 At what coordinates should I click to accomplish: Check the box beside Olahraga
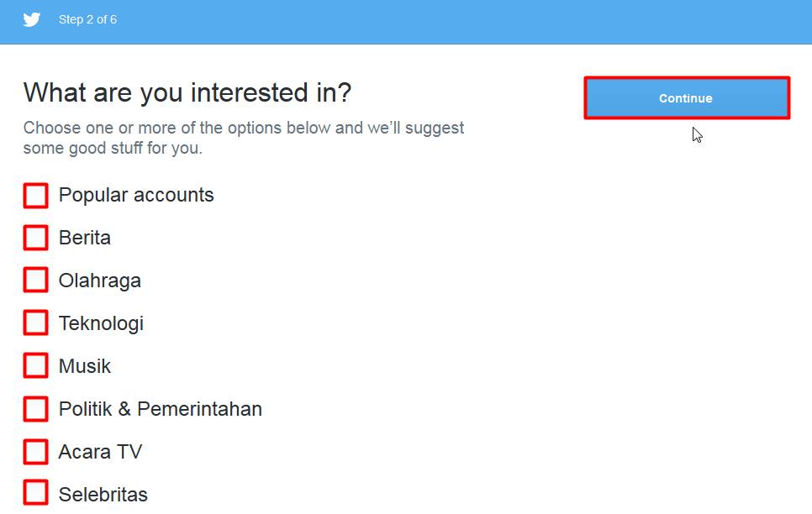tap(35, 281)
